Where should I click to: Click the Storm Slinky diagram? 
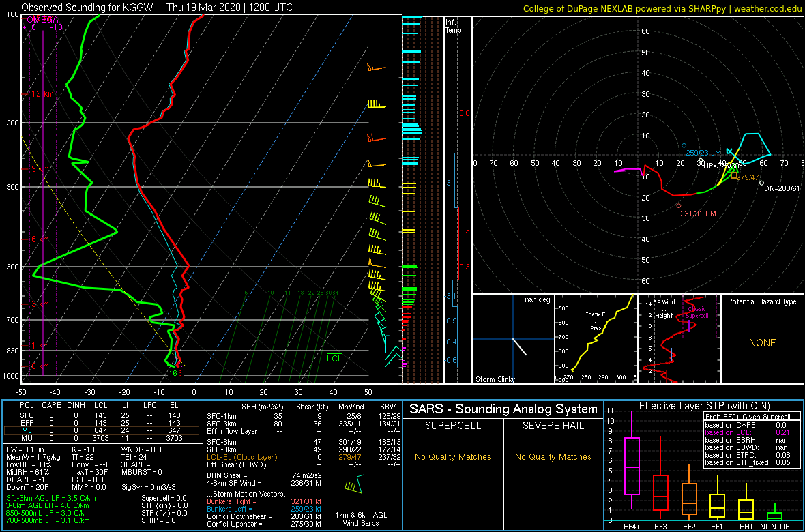click(x=512, y=339)
